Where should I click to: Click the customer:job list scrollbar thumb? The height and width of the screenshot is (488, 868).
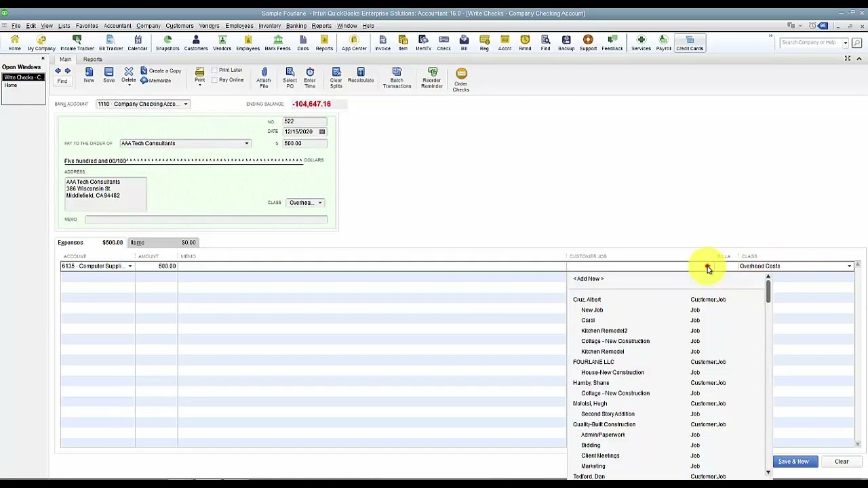pos(768,292)
